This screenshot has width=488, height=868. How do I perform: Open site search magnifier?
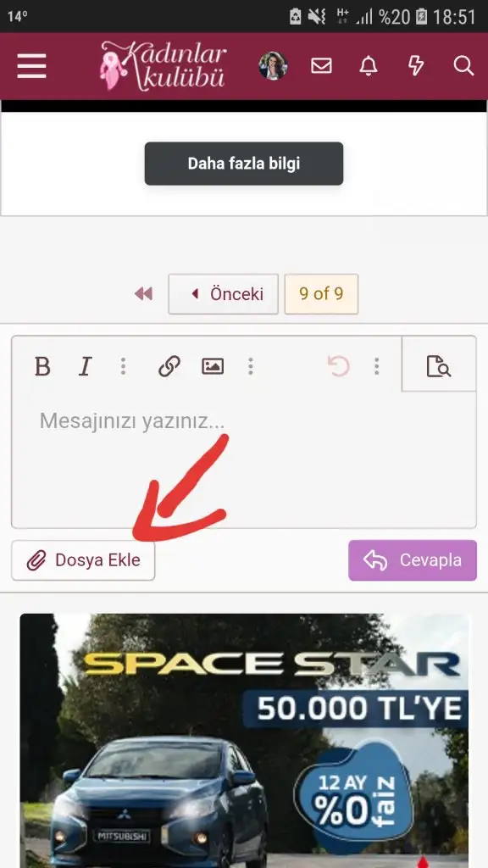[x=463, y=66]
